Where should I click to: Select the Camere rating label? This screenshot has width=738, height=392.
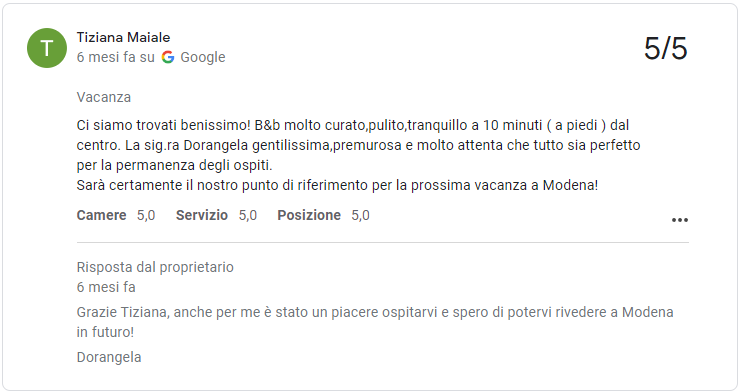click(102, 215)
